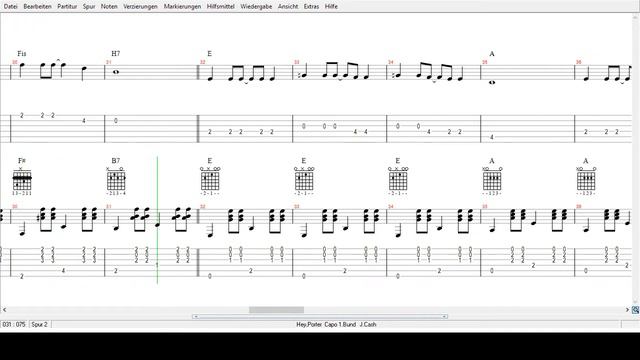Click the B7 chord label in lower track
This screenshot has width=640, height=360.
click(x=116, y=161)
